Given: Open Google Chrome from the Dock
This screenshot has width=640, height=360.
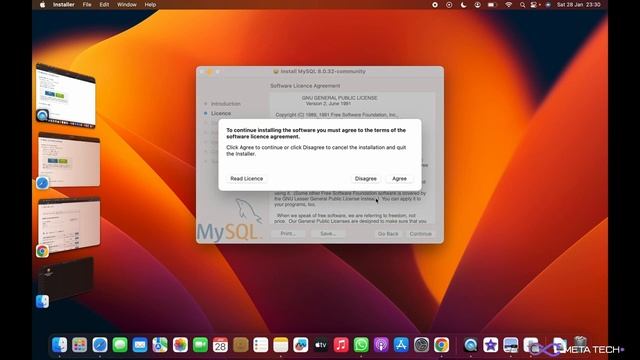Looking at the screenshot, I should 442,345.
